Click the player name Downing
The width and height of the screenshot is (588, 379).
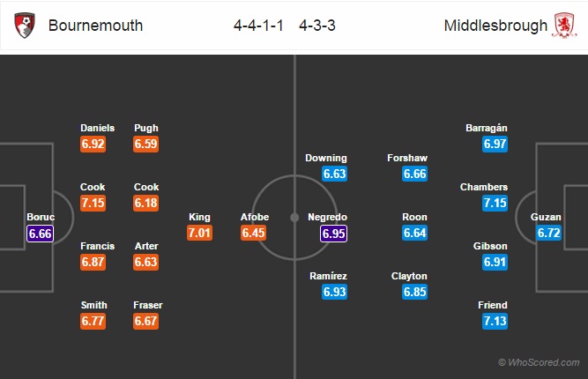(x=326, y=158)
